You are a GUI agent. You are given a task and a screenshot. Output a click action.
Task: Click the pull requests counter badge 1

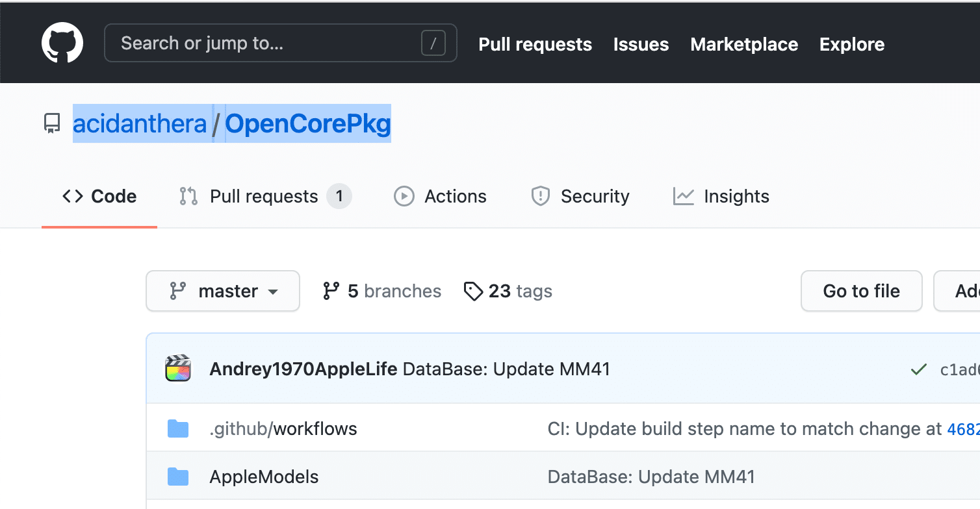pyautogui.click(x=339, y=196)
